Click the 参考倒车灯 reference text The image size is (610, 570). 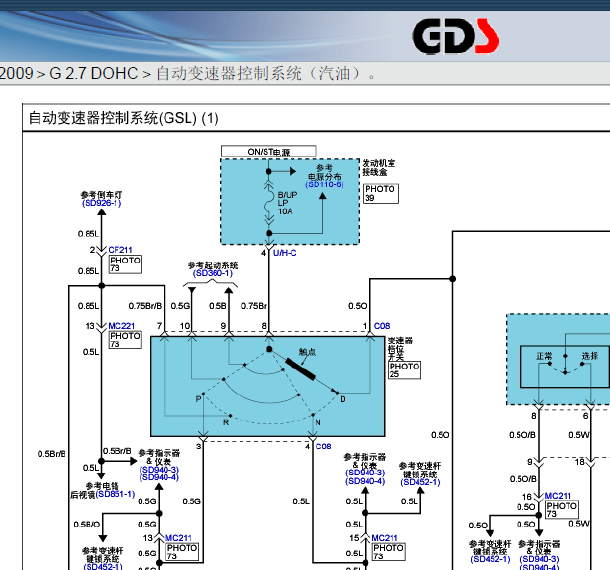[x=102, y=195]
